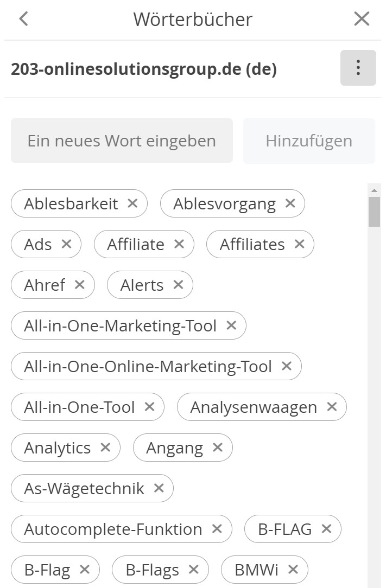This screenshot has width=386, height=588.
Task: Delete As-Wägetechnik from list
Action: click(x=159, y=488)
